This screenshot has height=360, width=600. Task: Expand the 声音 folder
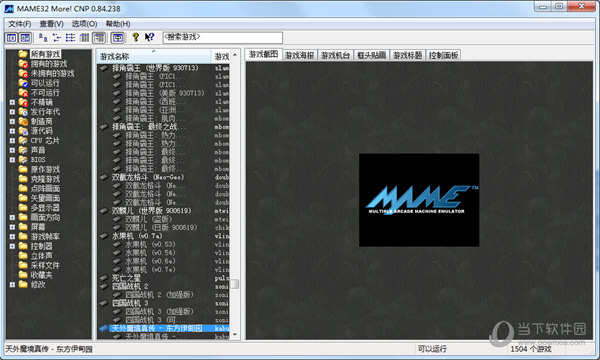pyautogui.click(x=12, y=150)
